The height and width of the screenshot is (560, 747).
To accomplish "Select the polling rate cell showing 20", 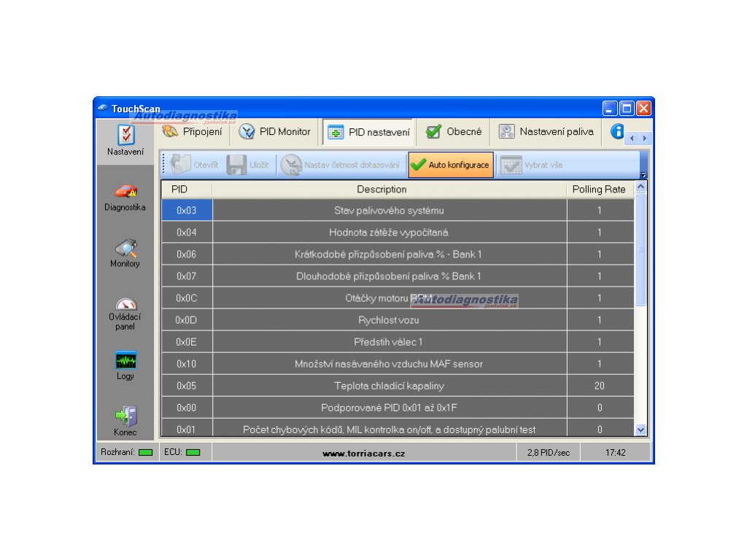I will point(599,386).
